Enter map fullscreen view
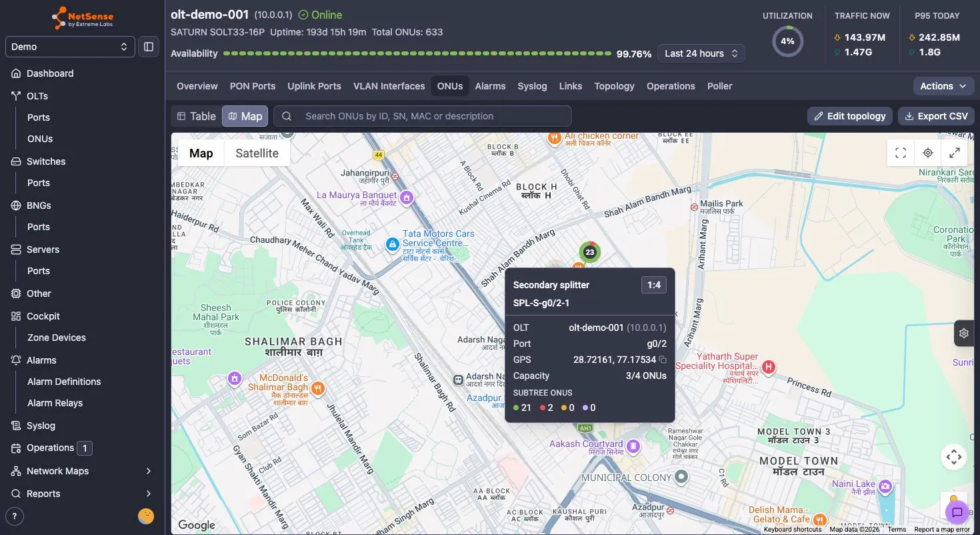The height and width of the screenshot is (535, 980). click(901, 153)
